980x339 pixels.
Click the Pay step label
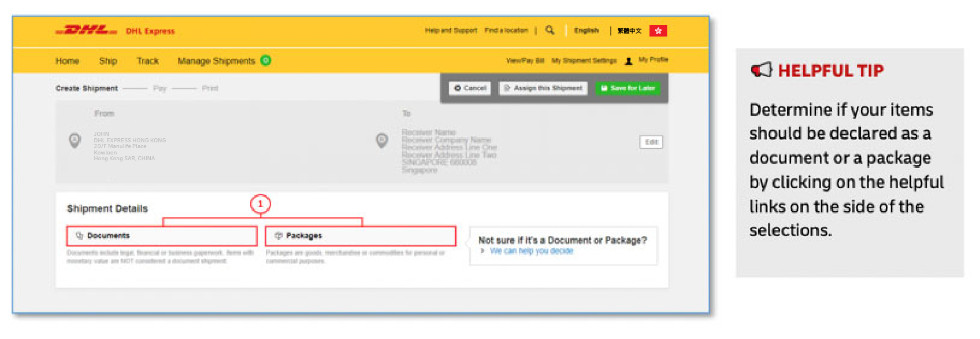(x=160, y=89)
